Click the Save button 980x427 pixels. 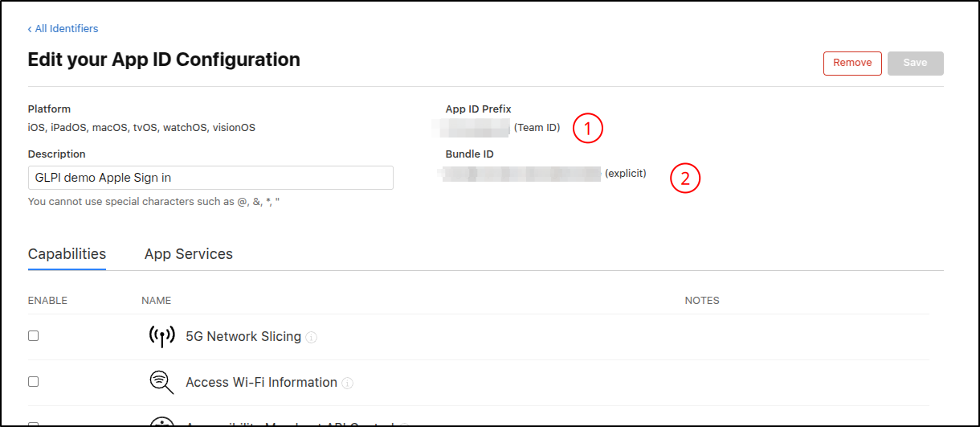point(915,64)
